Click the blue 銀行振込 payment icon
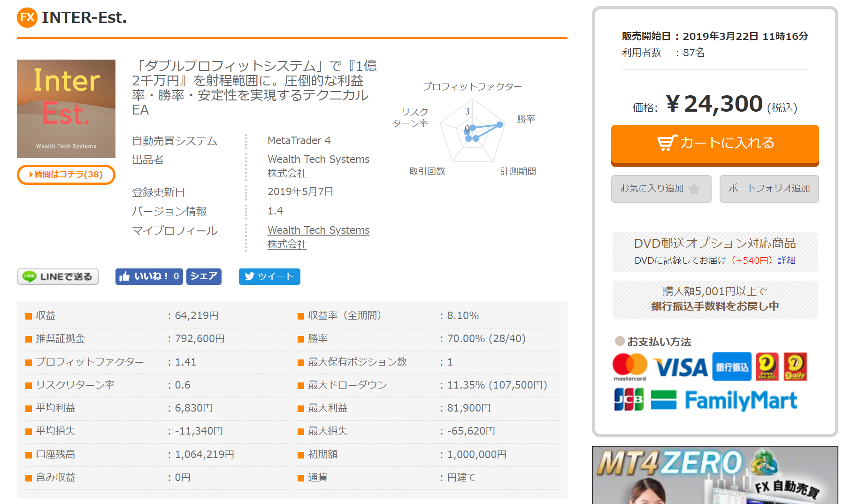Screen dimensions: 859x504 (x=732, y=367)
